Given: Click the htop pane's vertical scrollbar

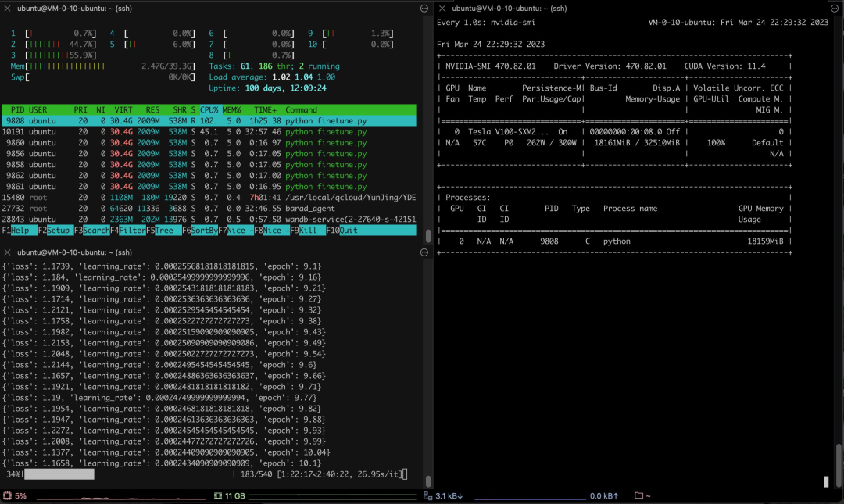Looking at the screenshot, I should 427,235.
